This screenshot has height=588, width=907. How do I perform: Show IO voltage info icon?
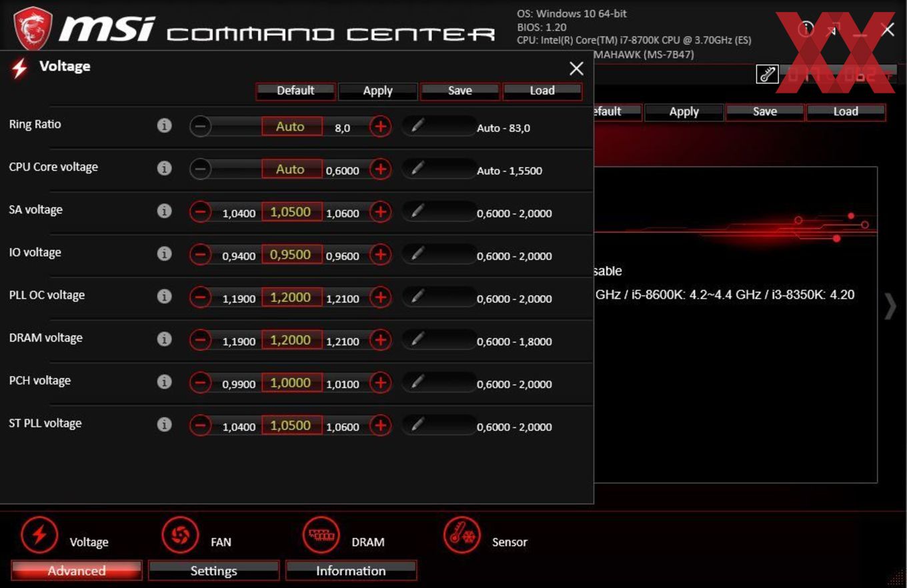coord(164,253)
